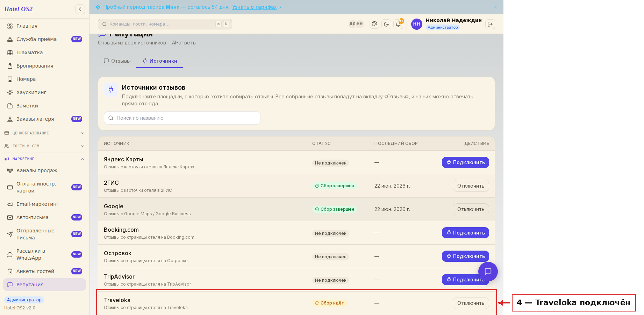The image size is (644, 315).
Task: Open Главная in the sidebar
Action: click(x=44, y=26)
